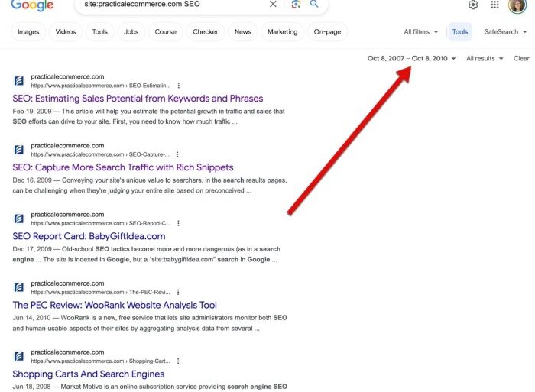The image size is (535, 392).
Task: Click the account profile avatar
Action: pos(517,5)
